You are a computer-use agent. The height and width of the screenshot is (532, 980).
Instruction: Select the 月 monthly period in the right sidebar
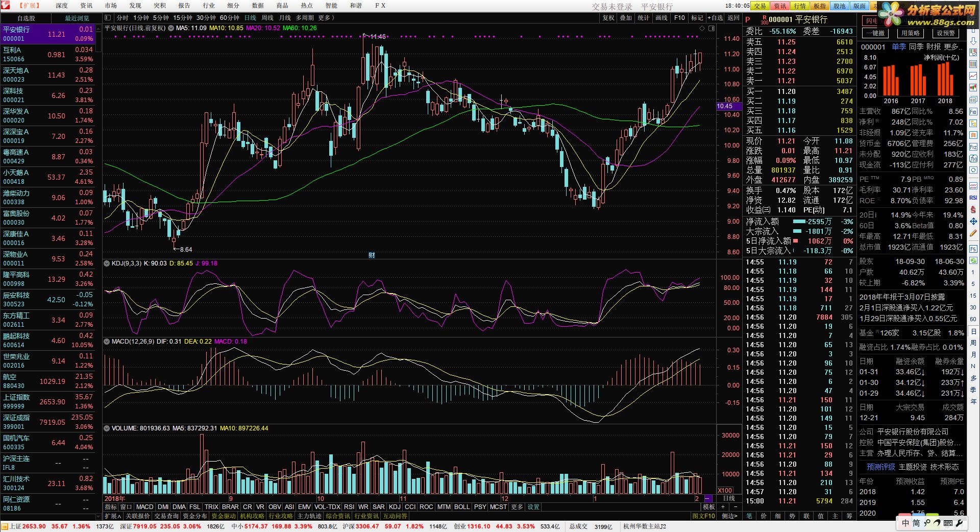[x=973, y=354]
